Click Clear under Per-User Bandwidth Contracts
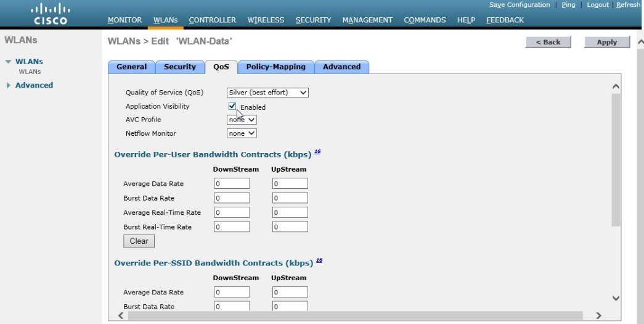The width and height of the screenshot is (644, 324). click(x=139, y=241)
